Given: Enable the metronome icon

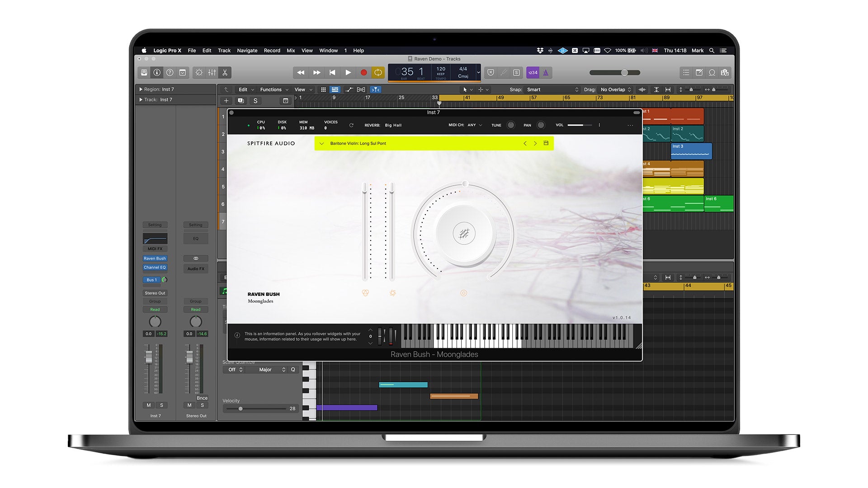Looking at the screenshot, I should coord(546,72).
